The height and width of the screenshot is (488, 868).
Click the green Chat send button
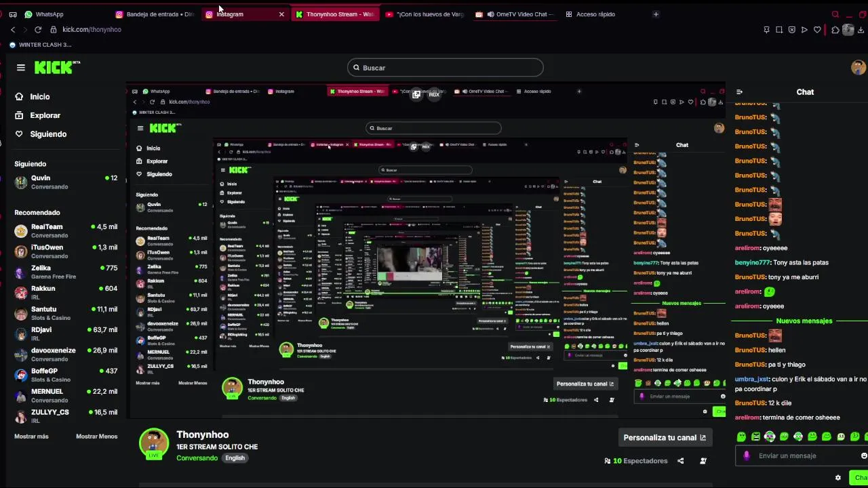coord(859,478)
